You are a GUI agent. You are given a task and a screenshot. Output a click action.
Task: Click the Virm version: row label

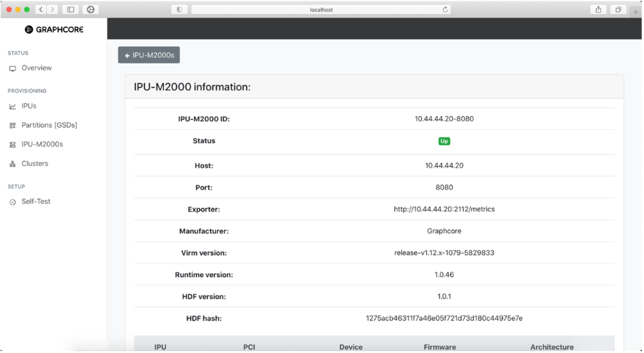(204, 253)
